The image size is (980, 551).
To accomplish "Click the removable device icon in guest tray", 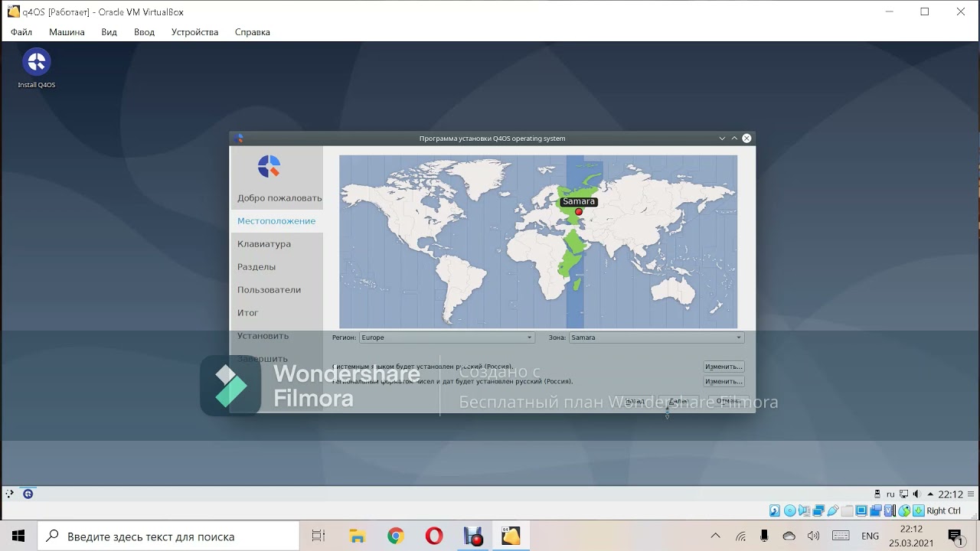I will click(877, 494).
